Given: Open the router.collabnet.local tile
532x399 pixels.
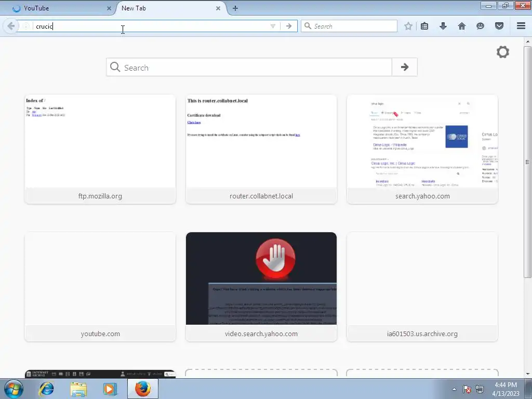Looking at the screenshot, I should [261, 149].
